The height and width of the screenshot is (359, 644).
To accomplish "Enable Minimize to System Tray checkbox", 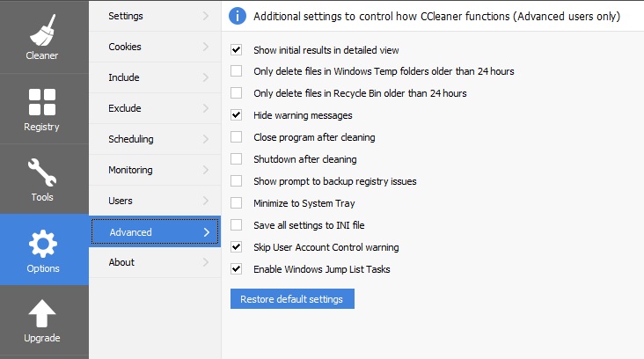I will click(x=236, y=203).
